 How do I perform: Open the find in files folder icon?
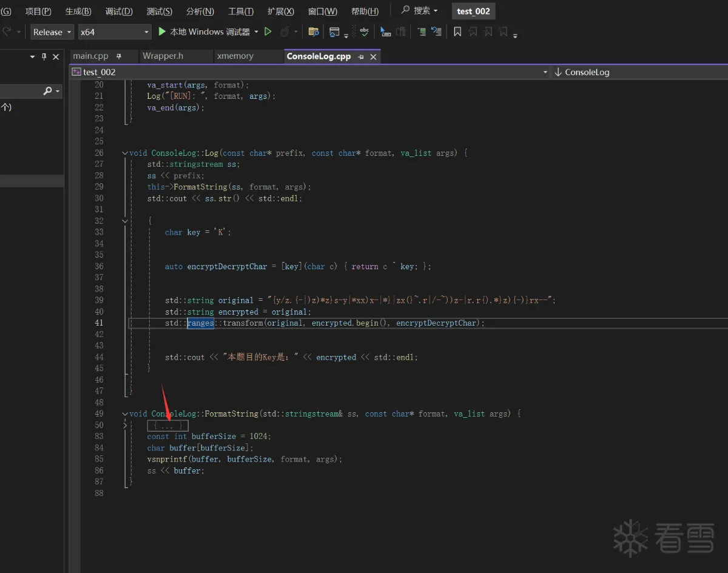point(314,32)
